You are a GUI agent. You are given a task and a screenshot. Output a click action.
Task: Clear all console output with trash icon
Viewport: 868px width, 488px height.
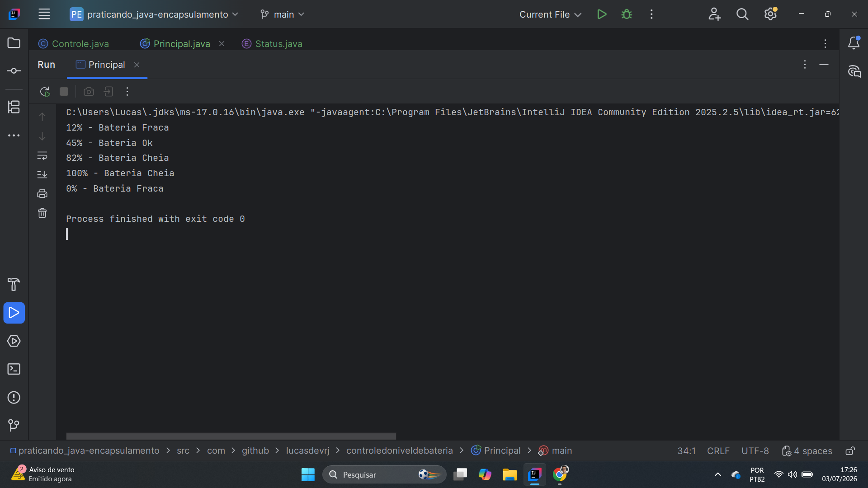(x=42, y=213)
